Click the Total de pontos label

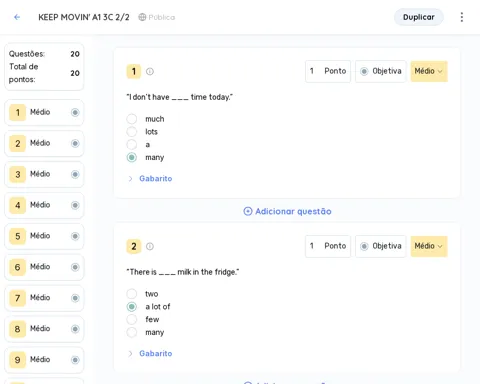pos(23,73)
